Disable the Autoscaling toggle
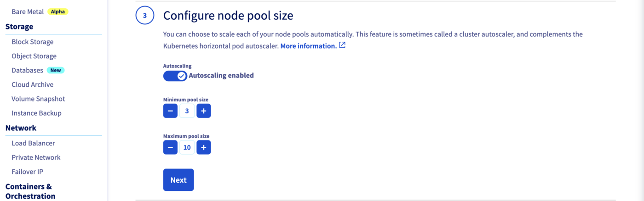Viewport: 644px width, 201px height. pyautogui.click(x=175, y=76)
